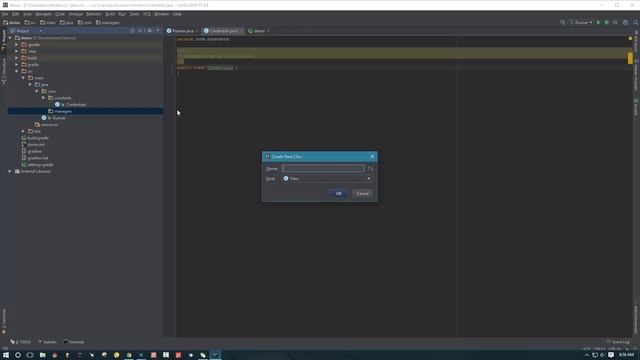This screenshot has height=360, width=640.
Task: Click the Runner class icon in project tree
Action: point(44,118)
